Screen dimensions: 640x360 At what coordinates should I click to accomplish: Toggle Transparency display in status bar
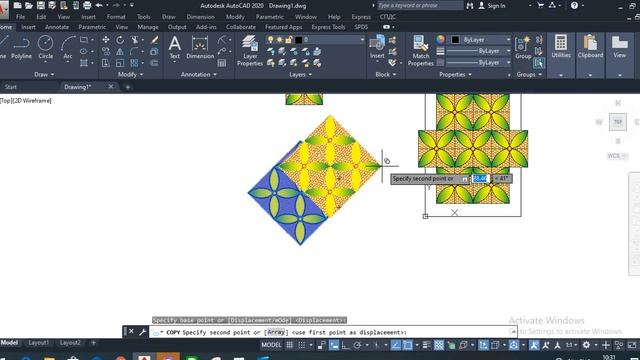coord(439,345)
